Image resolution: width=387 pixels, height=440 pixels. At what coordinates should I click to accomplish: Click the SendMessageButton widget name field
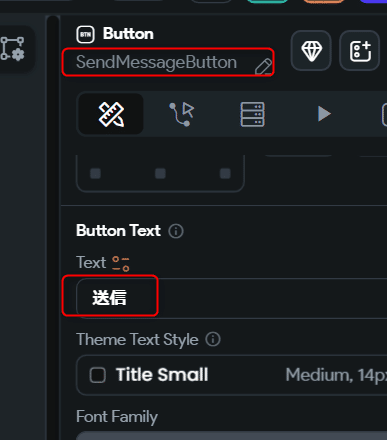[168, 62]
